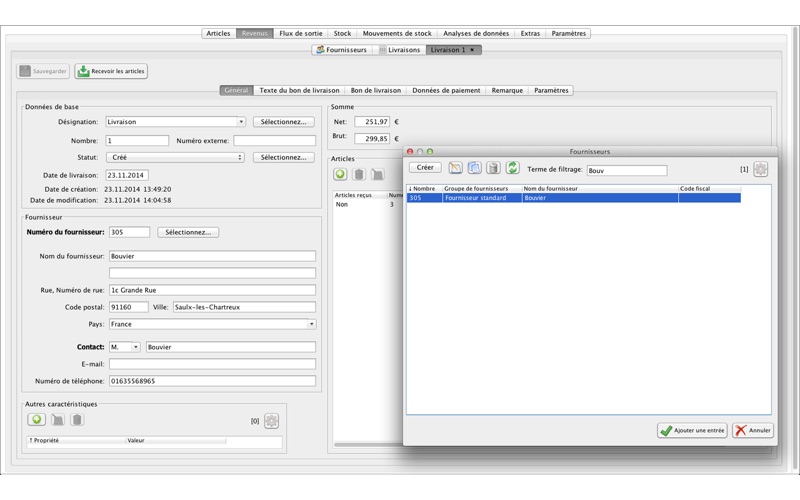Add a property under Autres caractéristiques
Viewport: 800px width, 500px height.
36,419
